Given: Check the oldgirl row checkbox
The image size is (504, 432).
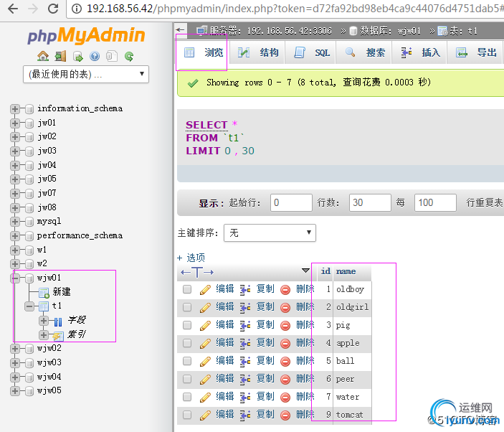Looking at the screenshot, I should click(187, 307).
